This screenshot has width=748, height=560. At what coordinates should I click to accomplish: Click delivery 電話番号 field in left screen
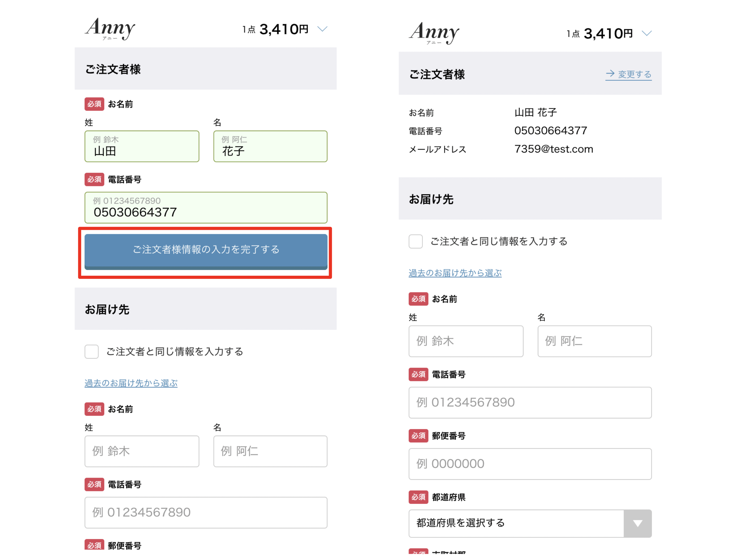(206, 512)
